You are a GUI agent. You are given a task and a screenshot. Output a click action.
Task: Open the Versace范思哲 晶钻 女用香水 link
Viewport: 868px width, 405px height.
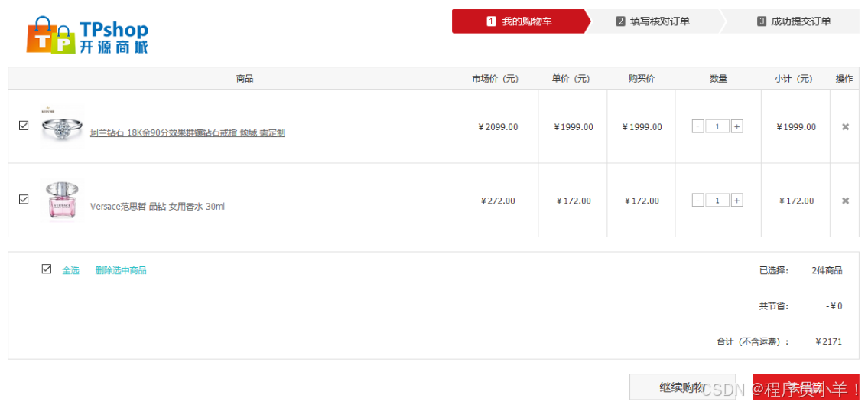point(158,207)
